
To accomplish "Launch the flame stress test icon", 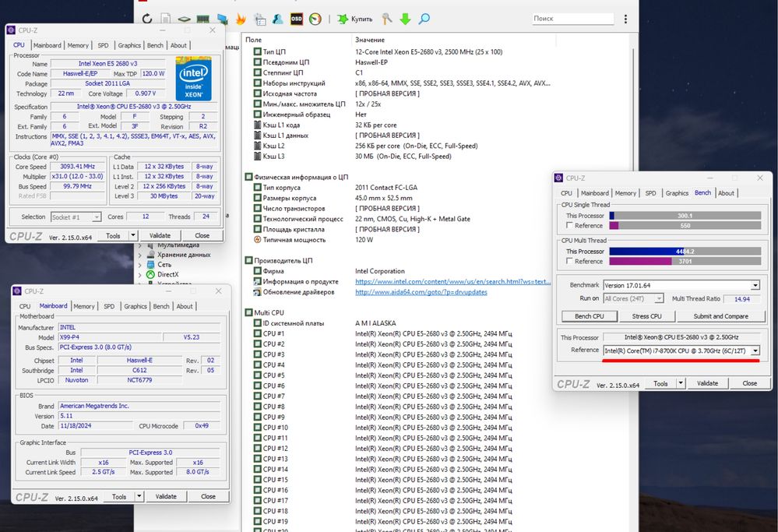I will 241,19.
